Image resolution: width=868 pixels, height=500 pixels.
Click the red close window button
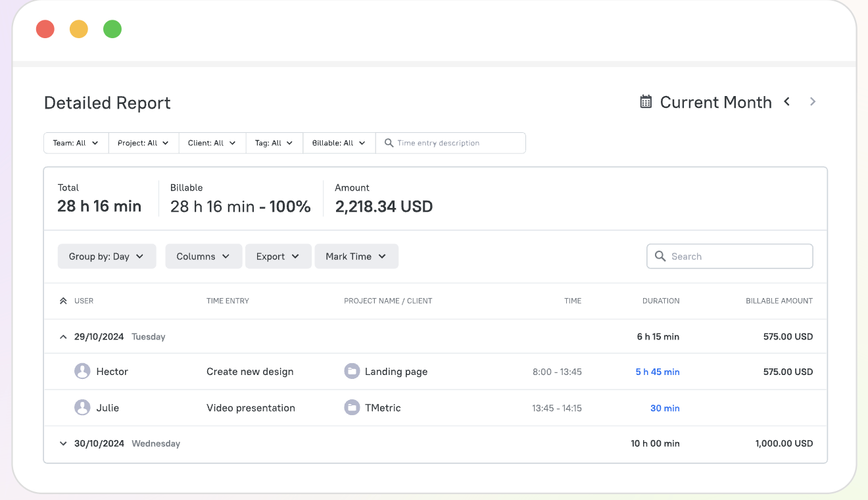tap(45, 30)
